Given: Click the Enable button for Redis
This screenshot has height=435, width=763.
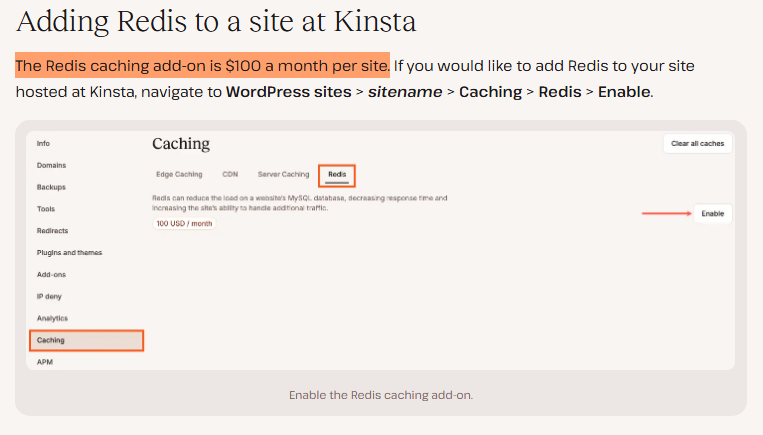Looking at the screenshot, I should pyautogui.click(x=712, y=214).
